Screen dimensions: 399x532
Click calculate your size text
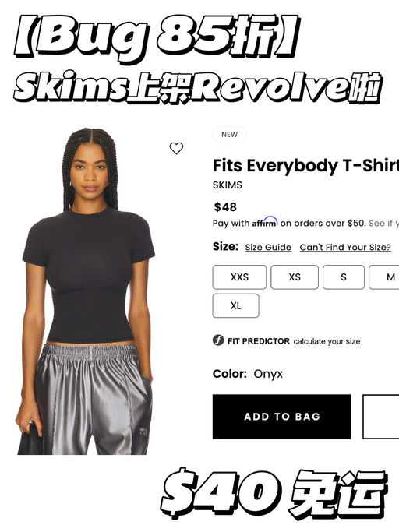coord(327,341)
